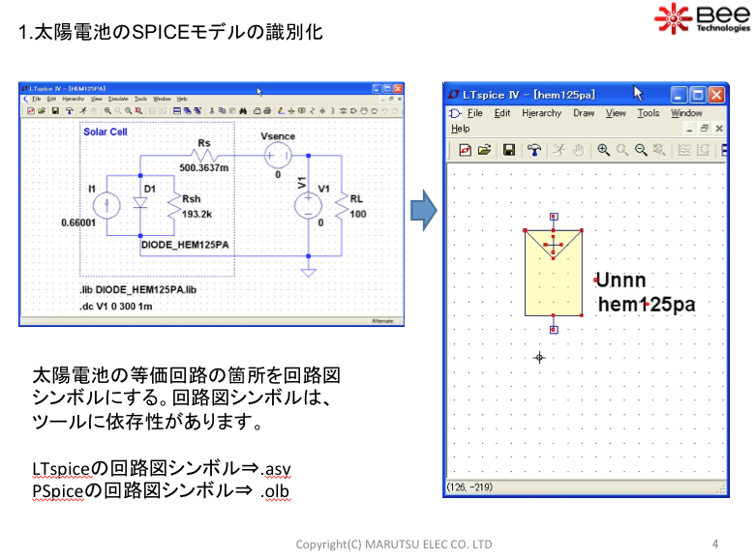
Task: Click the greyed Pan magnifier in hem125pa window
Action: [622, 150]
